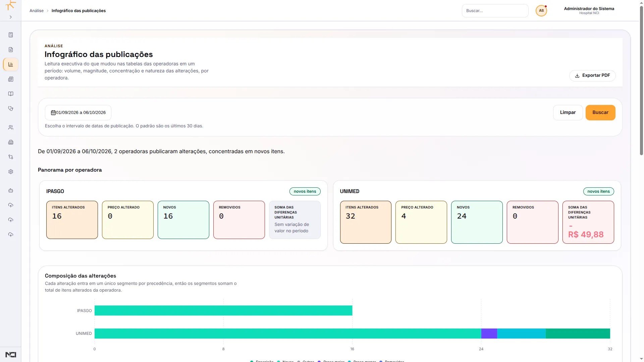
Task: Expand the sidebar with the chevron arrow
Action: pos(11,17)
